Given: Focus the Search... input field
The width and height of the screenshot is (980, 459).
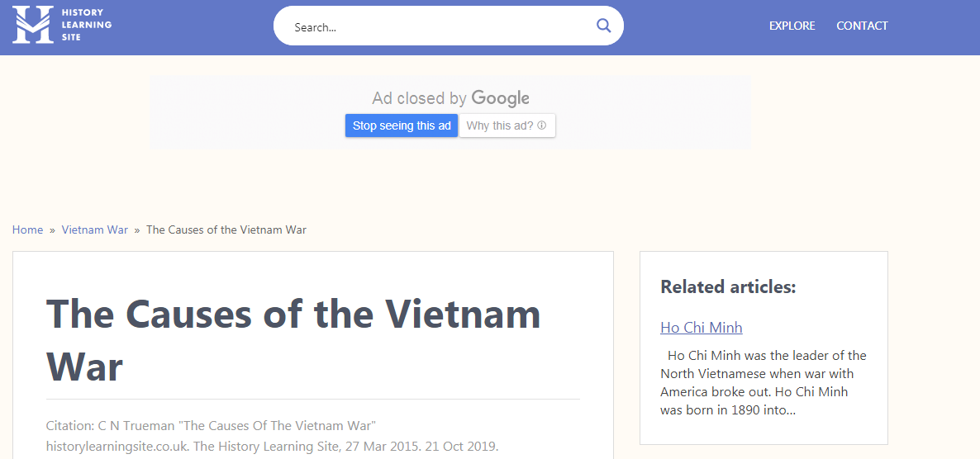Looking at the screenshot, I should (x=440, y=27).
